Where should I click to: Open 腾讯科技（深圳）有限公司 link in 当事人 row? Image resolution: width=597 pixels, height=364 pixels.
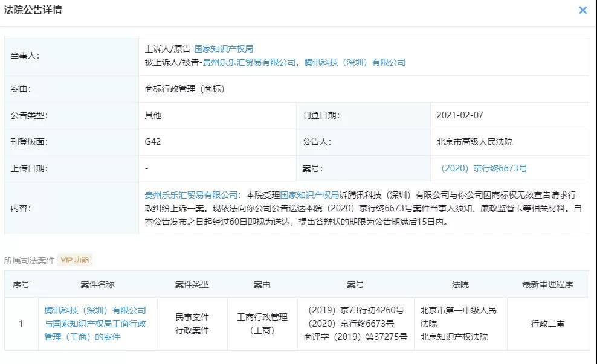[355, 62]
